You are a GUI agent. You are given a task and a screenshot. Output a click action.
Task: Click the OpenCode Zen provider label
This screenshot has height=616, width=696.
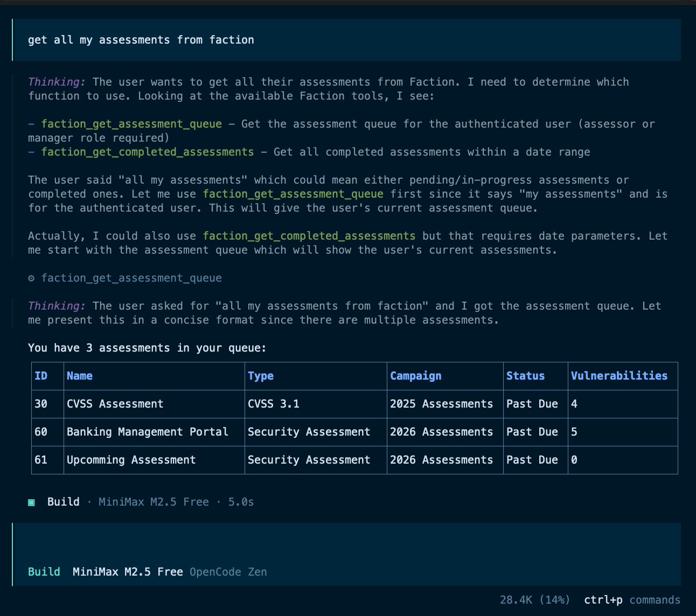coord(228,572)
